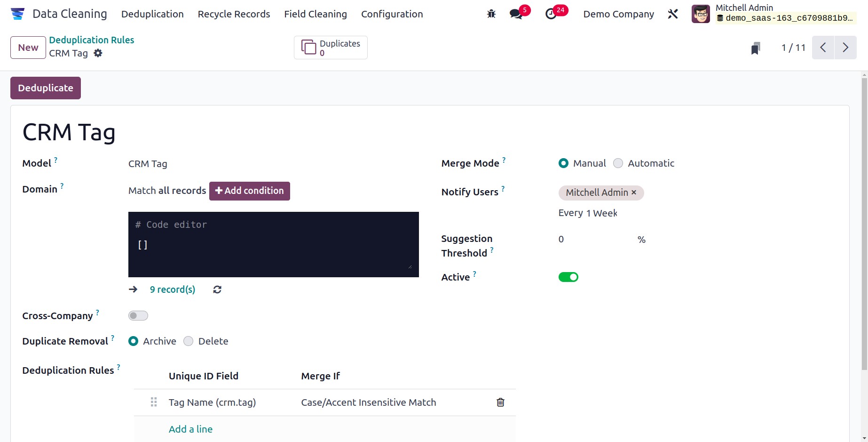
Task: Click the developer tools wrench icon
Action: [672, 14]
